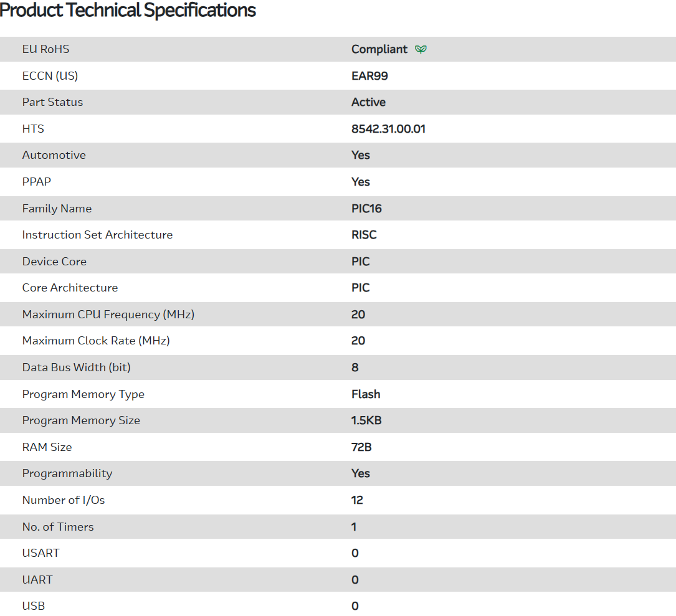Click the Active part status value
Screen dimensions: 676x616
pos(368,102)
